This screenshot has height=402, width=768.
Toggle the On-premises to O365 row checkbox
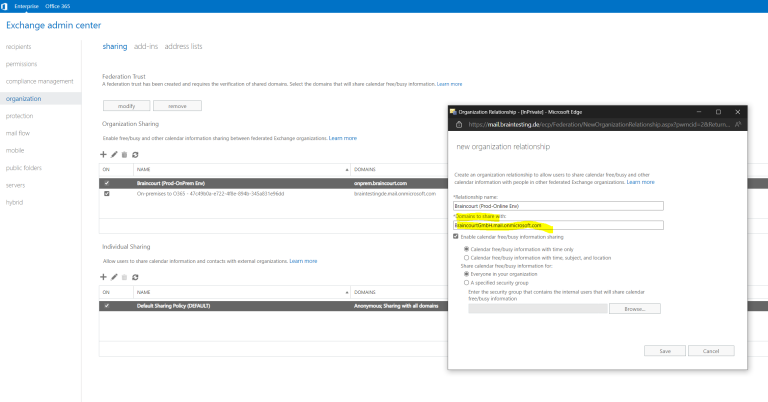click(107, 194)
